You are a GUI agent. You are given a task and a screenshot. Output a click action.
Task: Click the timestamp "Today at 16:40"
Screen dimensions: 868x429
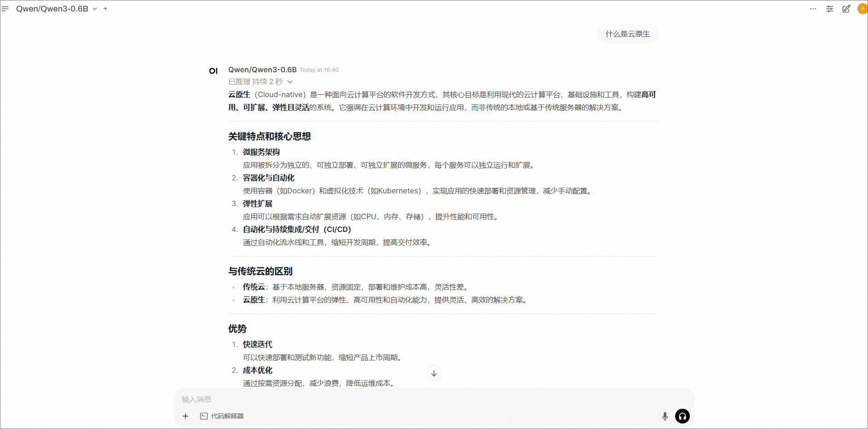(x=319, y=70)
